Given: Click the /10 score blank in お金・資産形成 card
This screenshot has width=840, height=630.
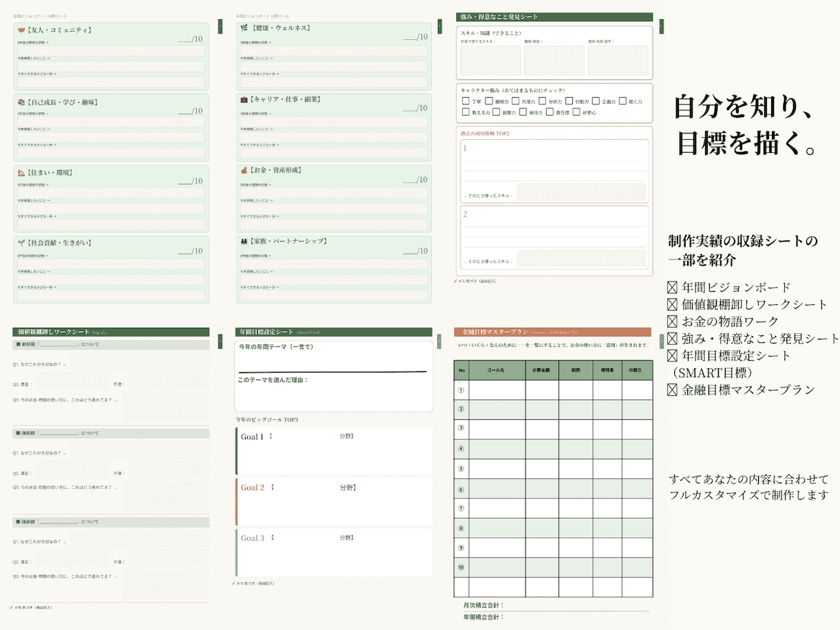Looking at the screenshot, I should pyautogui.click(x=414, y=180).
